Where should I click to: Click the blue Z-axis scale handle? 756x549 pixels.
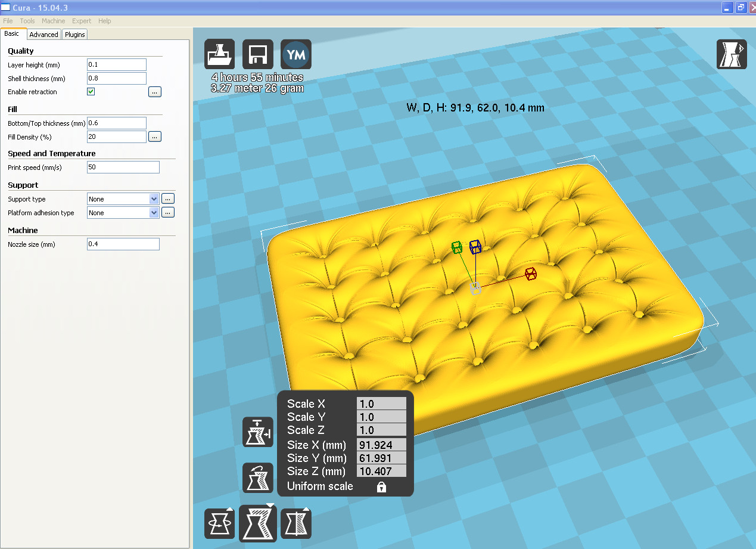coord(475,246)
